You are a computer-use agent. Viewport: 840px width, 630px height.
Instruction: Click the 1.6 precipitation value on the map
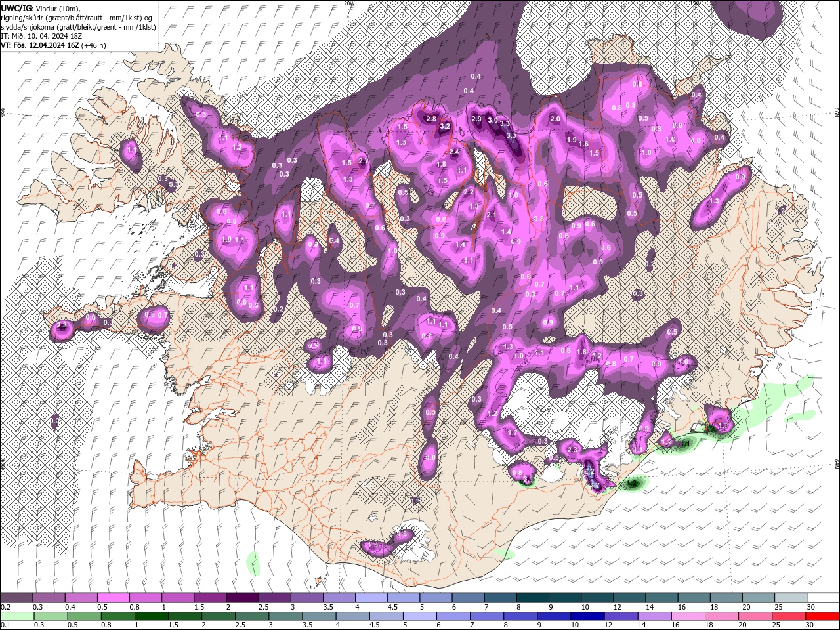[583, 144]
